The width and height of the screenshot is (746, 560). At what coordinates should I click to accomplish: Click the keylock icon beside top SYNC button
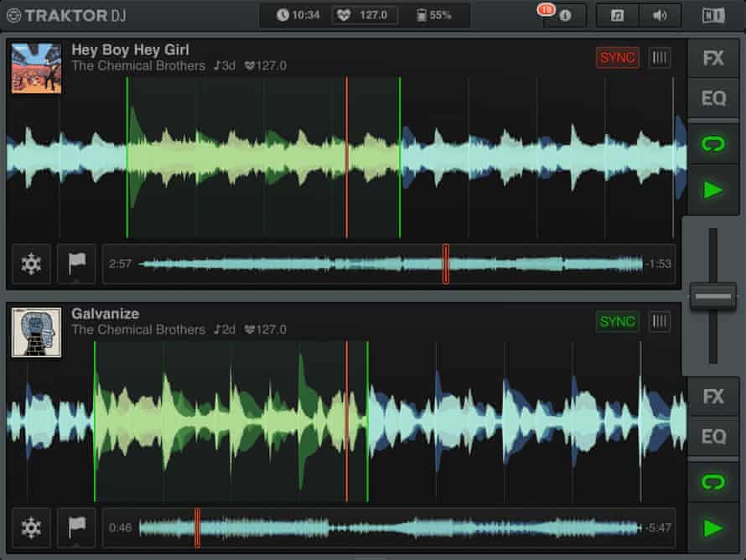coord(660,58)
